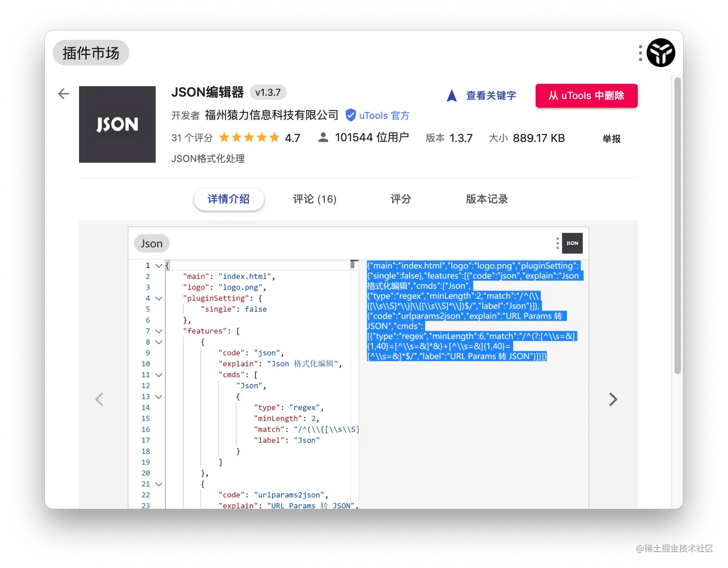Click the 查看关键字 arrow icon
728x568 pixels.
coord(452,96)
